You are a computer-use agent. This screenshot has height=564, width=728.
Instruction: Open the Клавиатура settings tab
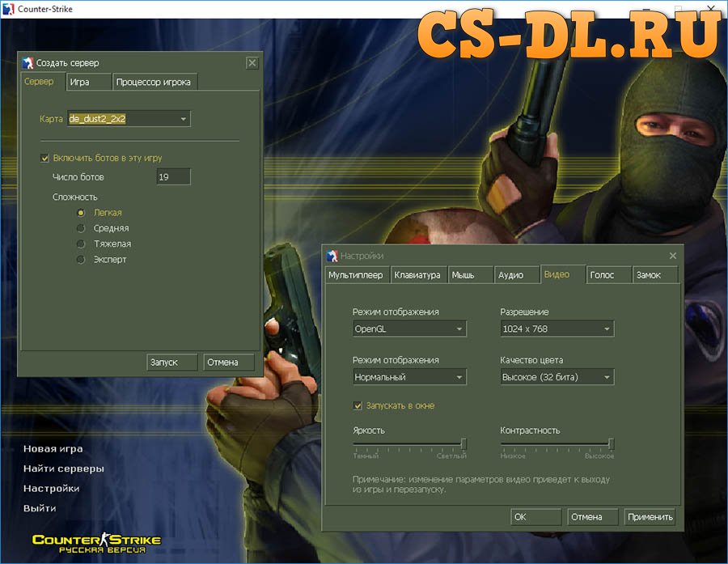418,275
